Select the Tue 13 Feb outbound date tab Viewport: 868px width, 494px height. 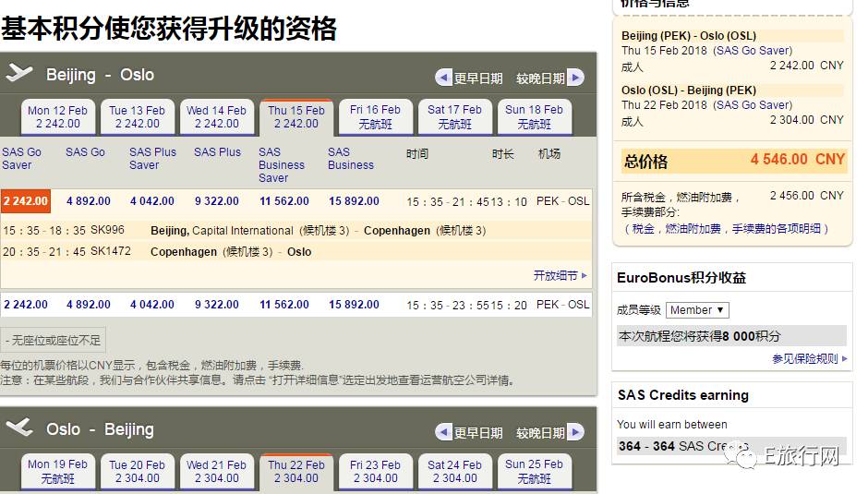pyautogui.click(x=137, y=117)
